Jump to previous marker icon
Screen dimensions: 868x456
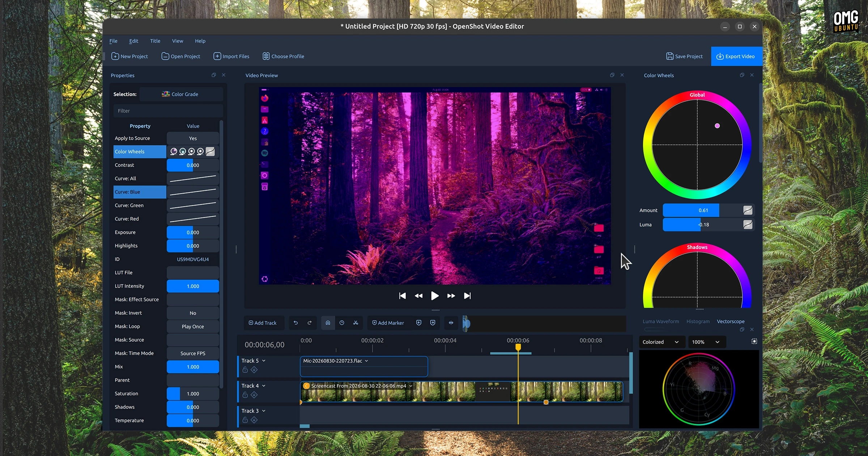(419, 322)
